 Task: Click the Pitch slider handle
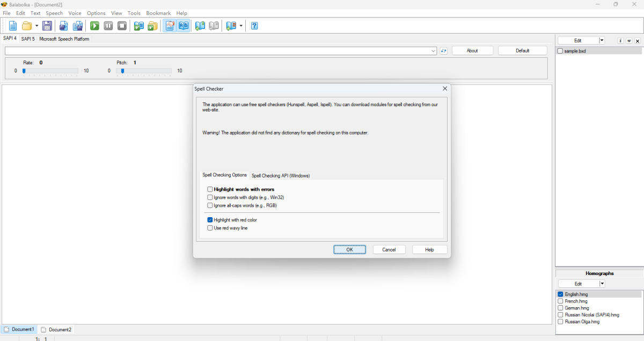[x=123, y=71]
